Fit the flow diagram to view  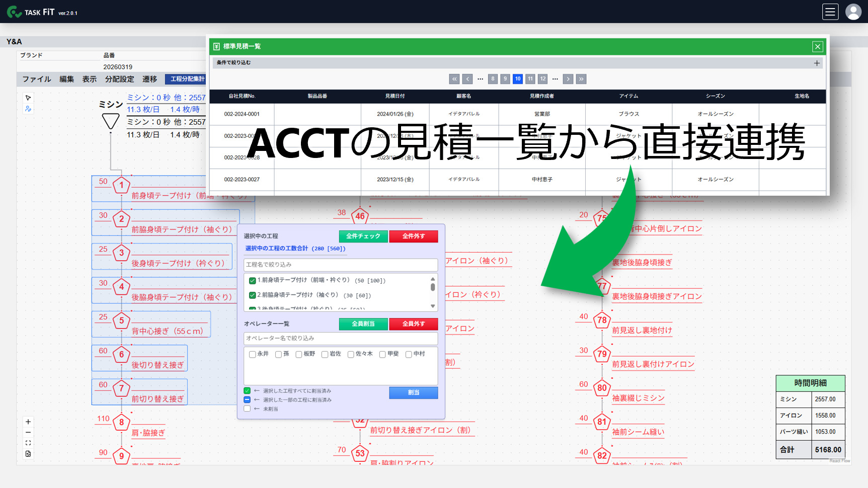tap(28, 443)
